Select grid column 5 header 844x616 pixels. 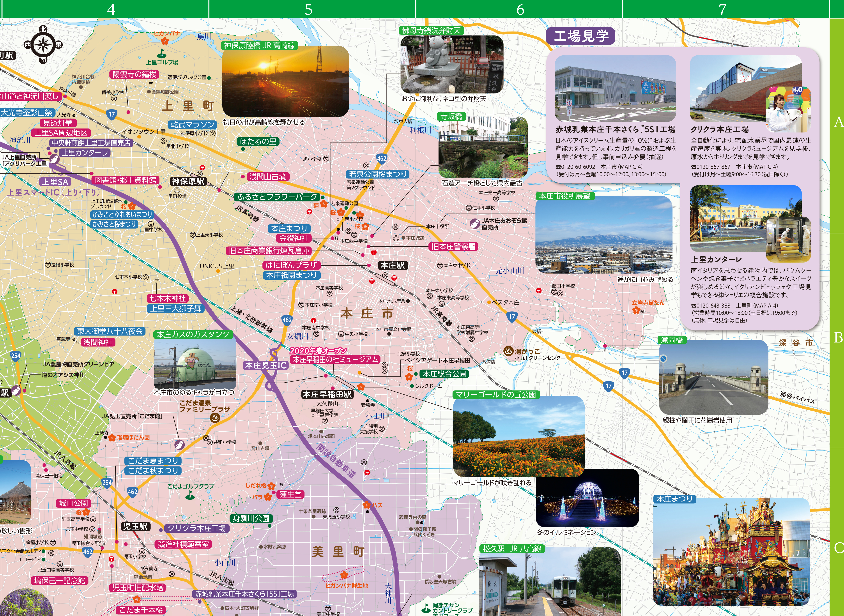coord(312,9)
